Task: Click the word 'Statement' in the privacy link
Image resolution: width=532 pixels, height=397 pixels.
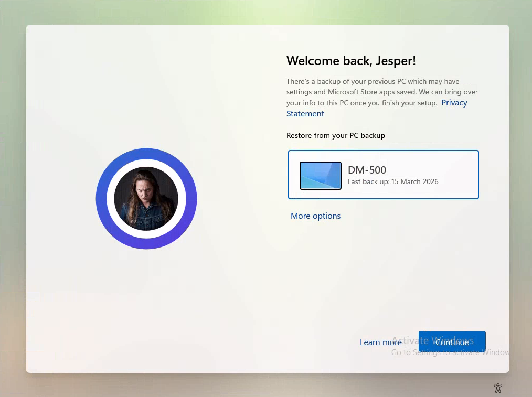Action: (x=305, y=114)
